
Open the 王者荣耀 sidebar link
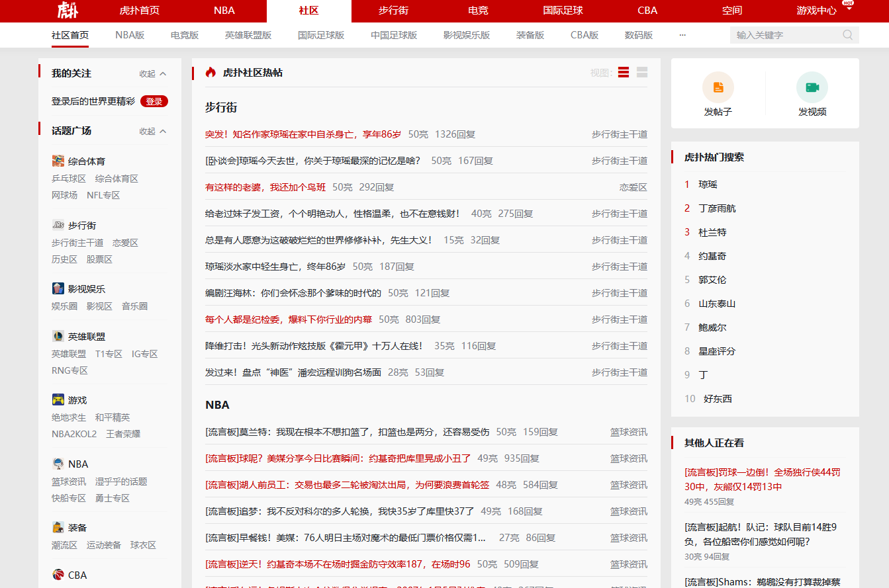tap(123, 434)
